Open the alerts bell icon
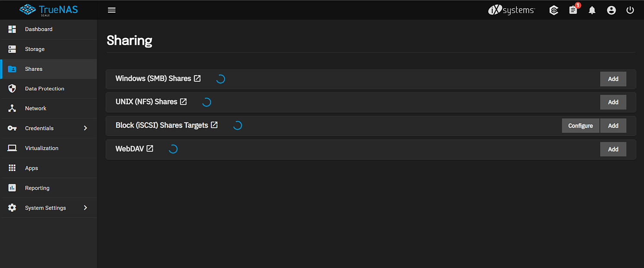The image size is (644, 268). (592, 10)
